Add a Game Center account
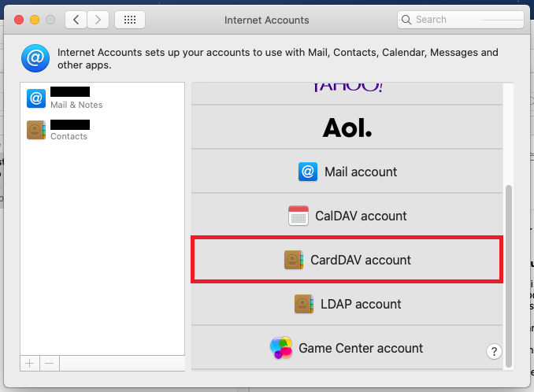 tap(347, 348)
